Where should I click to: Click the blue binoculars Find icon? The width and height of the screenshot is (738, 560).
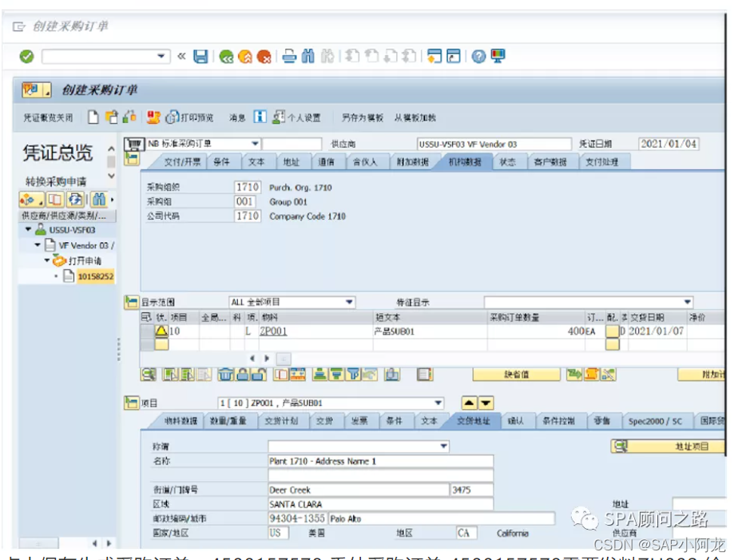pyautogui.click(x=307, y=56)
